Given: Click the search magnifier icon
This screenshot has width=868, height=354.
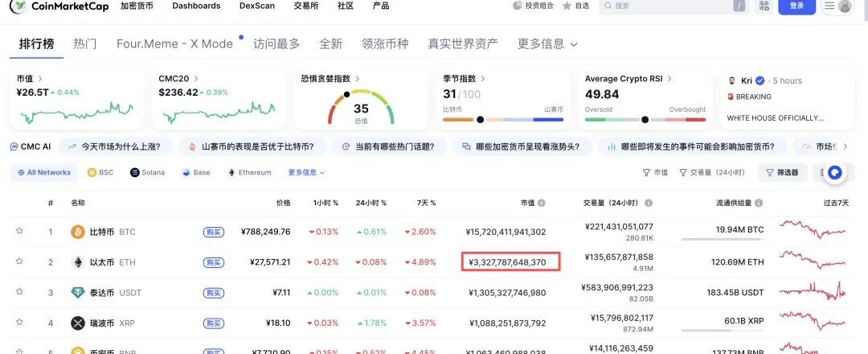Looking at the screenshot, I should click(x=608, y=6).
